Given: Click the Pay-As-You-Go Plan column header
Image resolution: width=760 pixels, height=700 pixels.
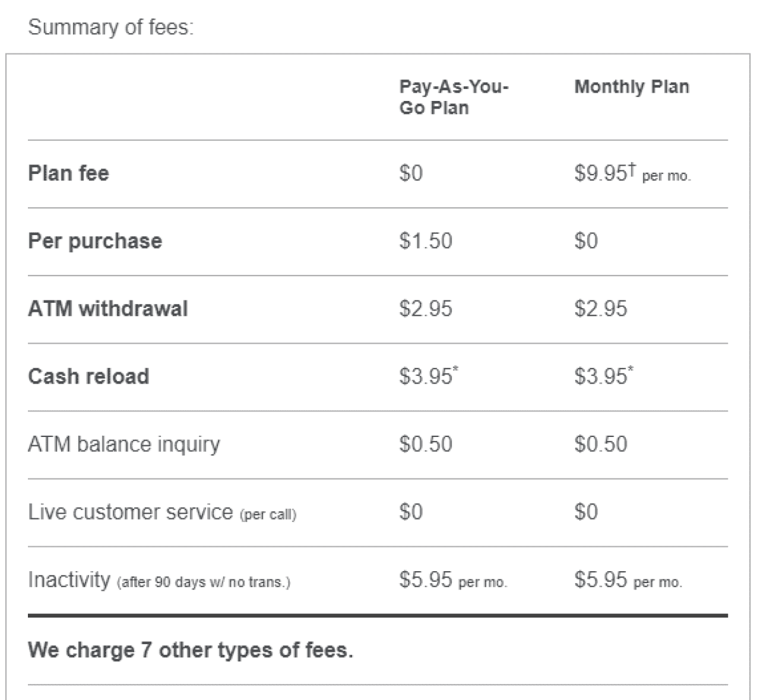Looking at the screenshot, I should point(454,97).
